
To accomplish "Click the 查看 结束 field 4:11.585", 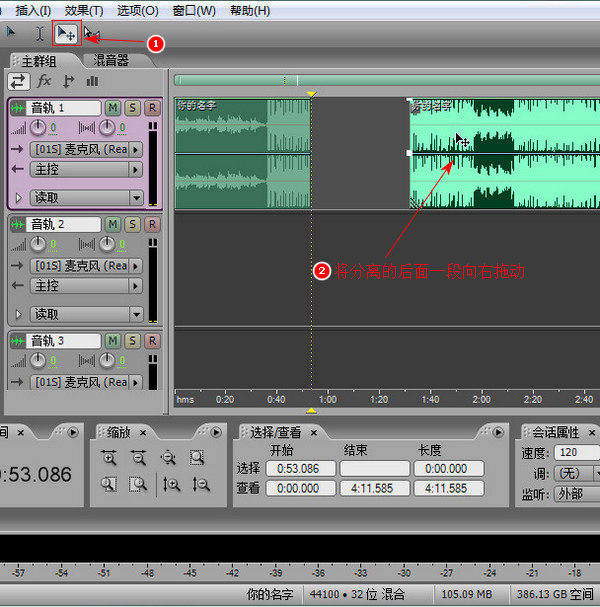I will (374, 488).
